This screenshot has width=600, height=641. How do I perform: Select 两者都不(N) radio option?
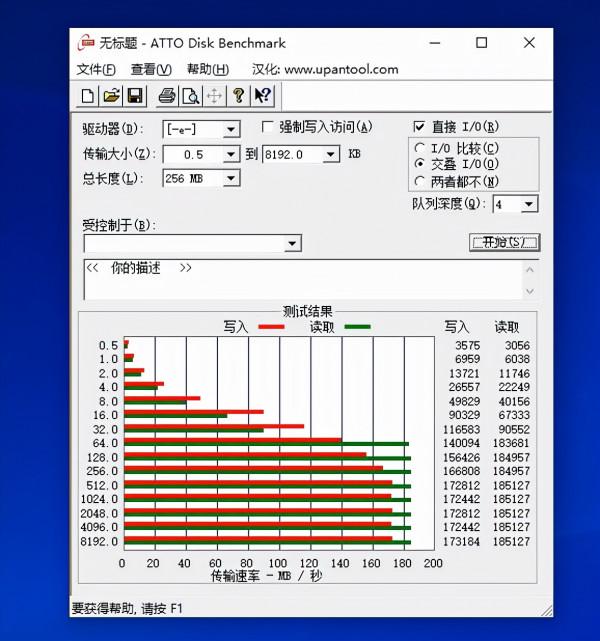pos(420,181)
